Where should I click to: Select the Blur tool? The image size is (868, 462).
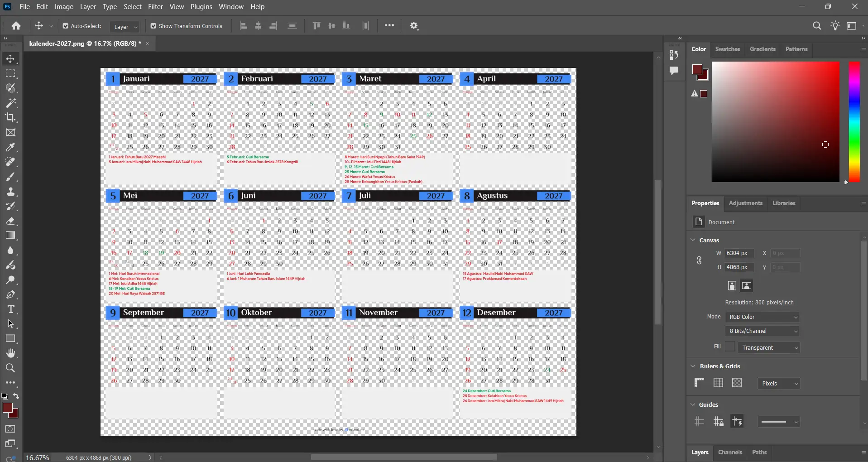coord(10,250)
